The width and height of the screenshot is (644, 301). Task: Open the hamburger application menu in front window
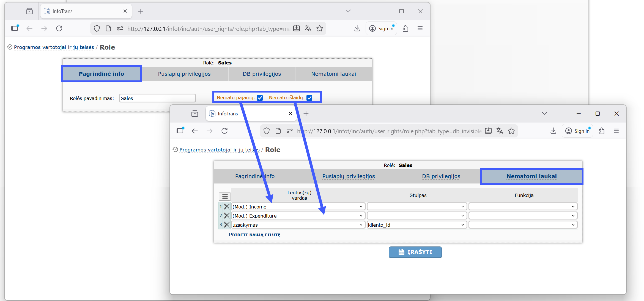pyautogui.click(x=616, y=131)
